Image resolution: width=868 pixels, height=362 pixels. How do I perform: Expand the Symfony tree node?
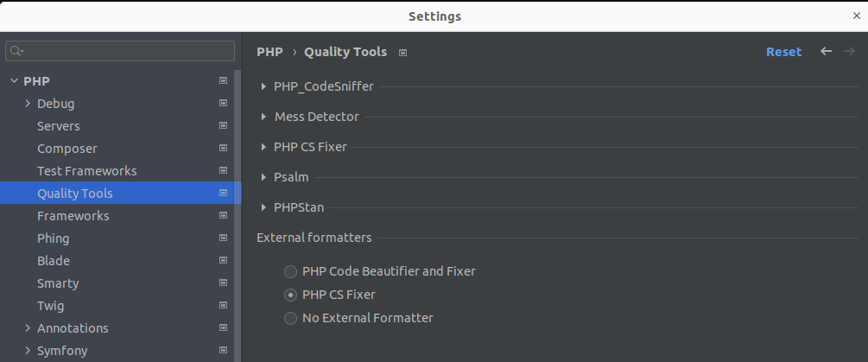(28, 350)
